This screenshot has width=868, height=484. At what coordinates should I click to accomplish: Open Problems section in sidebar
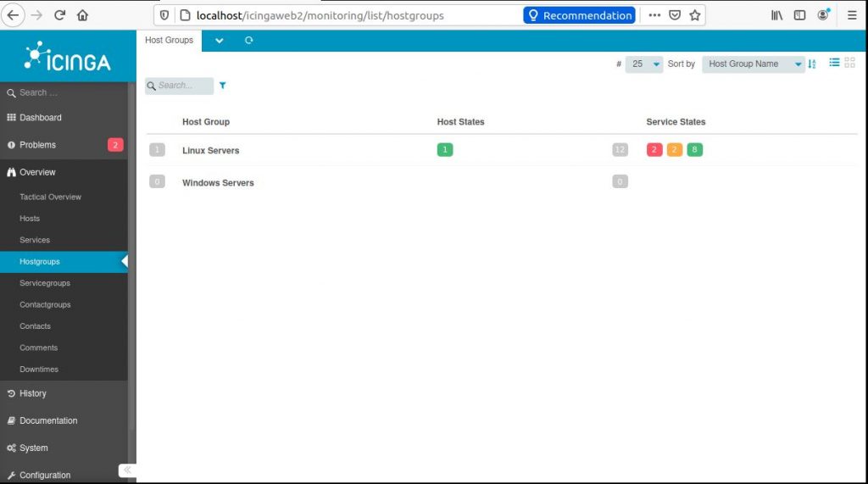37,145
